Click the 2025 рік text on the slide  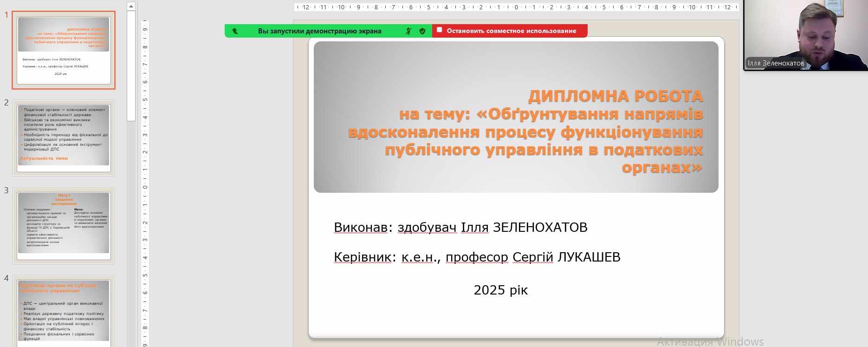pos(500,290)
